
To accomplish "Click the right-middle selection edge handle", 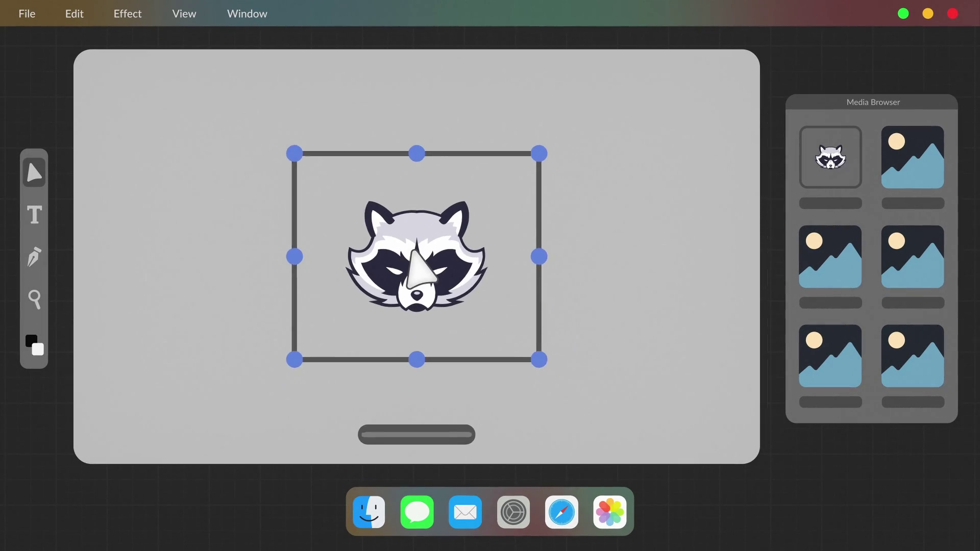I will click(539, 257).
